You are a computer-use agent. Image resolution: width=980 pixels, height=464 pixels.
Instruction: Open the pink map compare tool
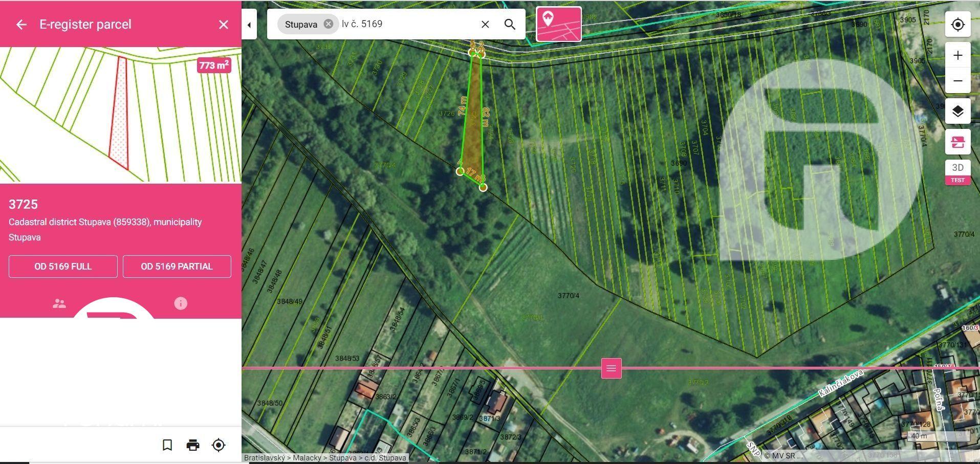pos(957,142)
